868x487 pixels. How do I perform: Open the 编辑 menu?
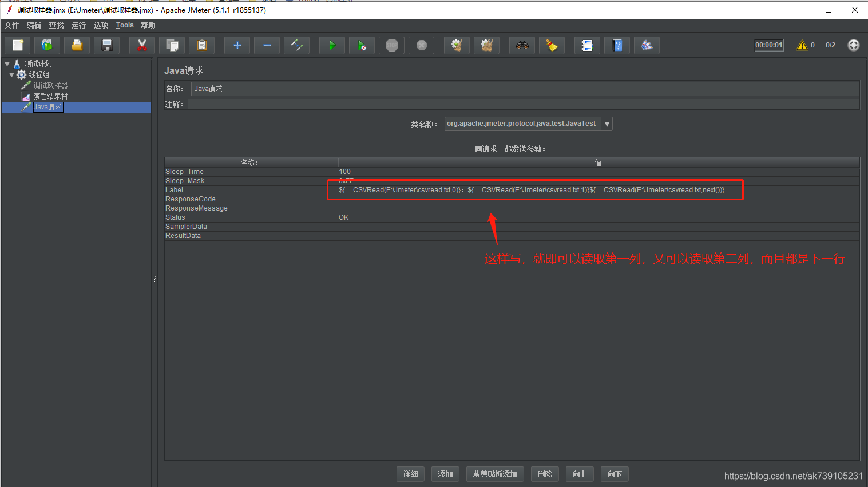(x=34, y=25)
